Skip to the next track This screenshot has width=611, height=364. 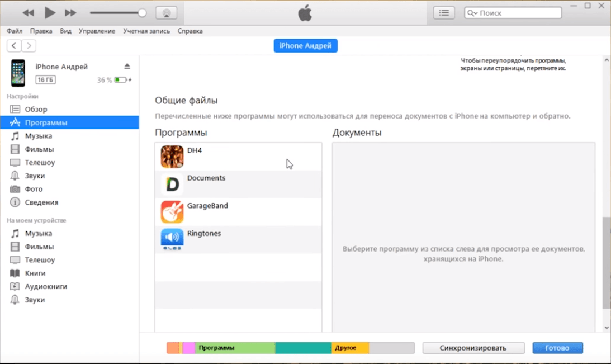70,12
